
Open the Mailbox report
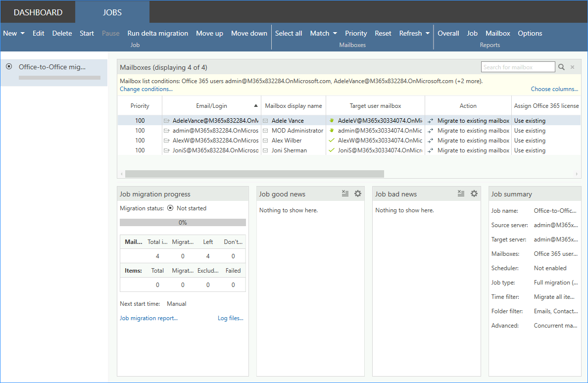[497, 33]
